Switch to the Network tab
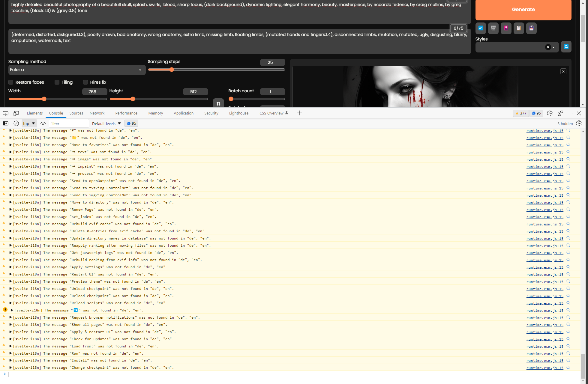588x384 pixels. coord(97,113)
